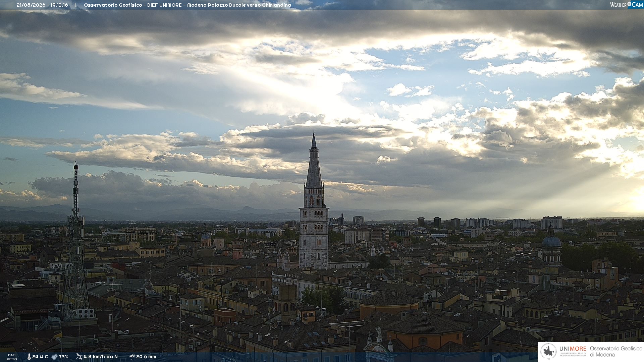Viewport: 644px width, 362px height.
Task: Click the thermometer temperature icon
Action: 29,357
